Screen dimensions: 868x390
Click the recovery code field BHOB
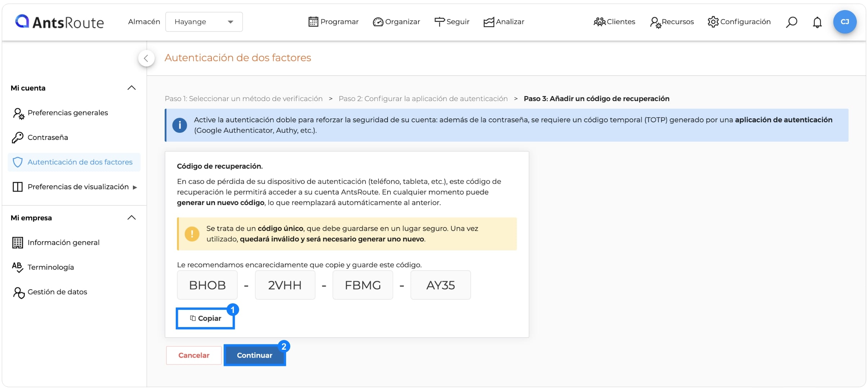click(207, 285)
